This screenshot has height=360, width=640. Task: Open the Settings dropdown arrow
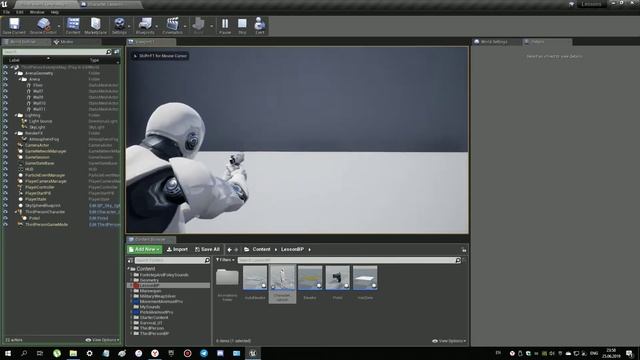[x=129, y=26]
